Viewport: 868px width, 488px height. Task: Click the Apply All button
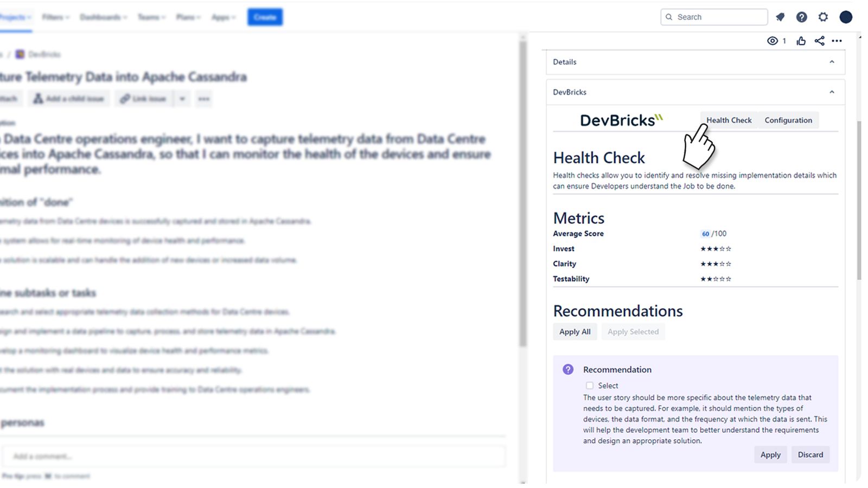click(x=575, y=332)
